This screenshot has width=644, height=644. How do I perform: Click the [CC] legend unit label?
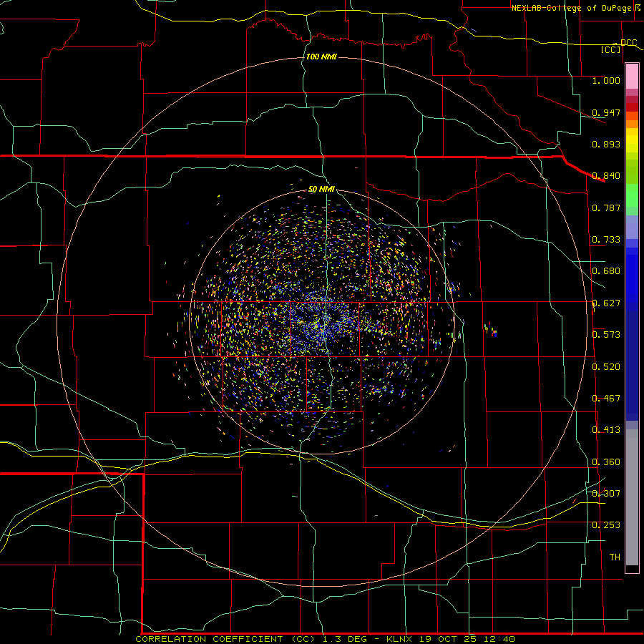coord(611,49)
